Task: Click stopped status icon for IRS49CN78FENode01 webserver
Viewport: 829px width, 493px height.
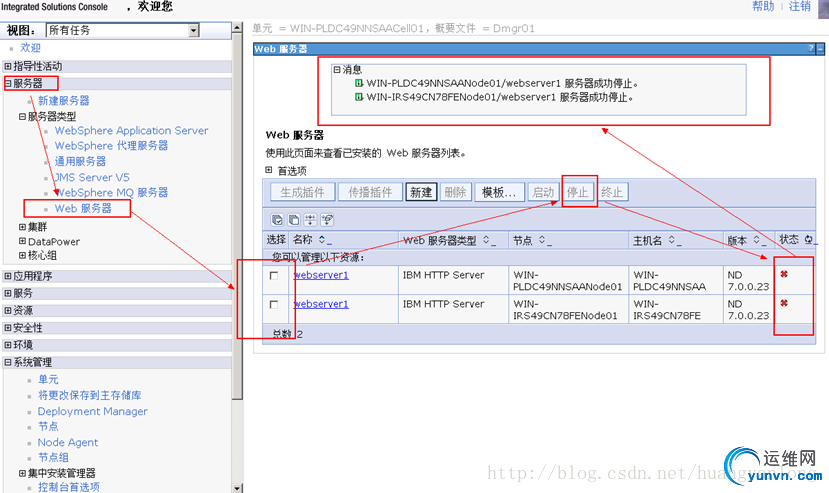Action: [784, 303]
